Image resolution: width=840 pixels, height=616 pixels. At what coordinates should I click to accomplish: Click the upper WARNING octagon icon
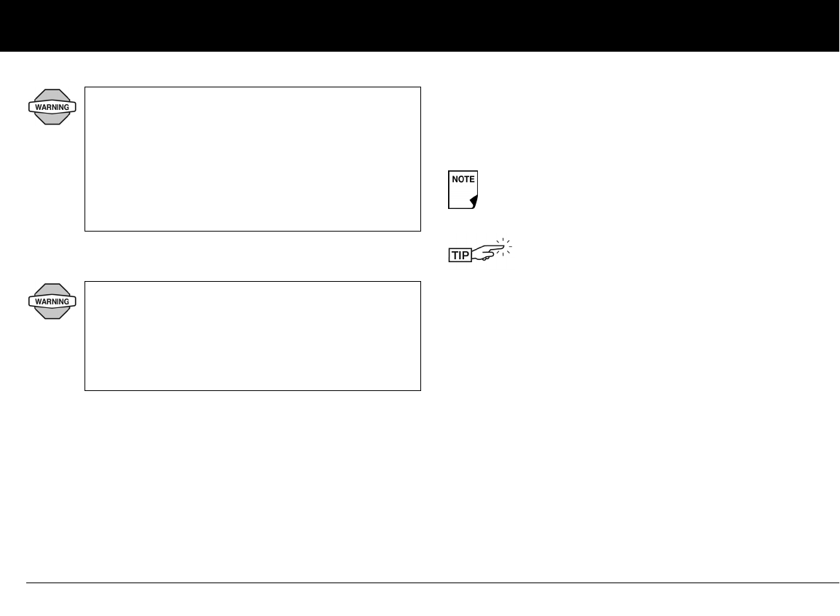(52, 107)
